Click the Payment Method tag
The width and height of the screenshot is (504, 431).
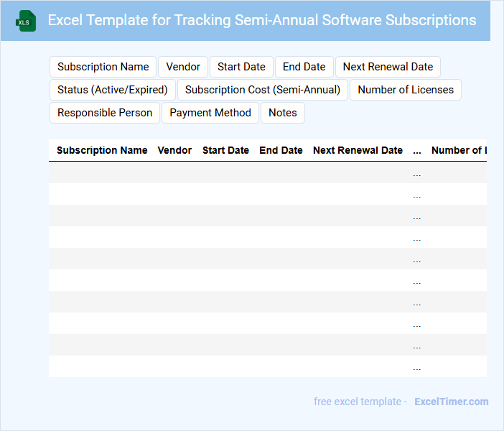(x=210, y=113)
